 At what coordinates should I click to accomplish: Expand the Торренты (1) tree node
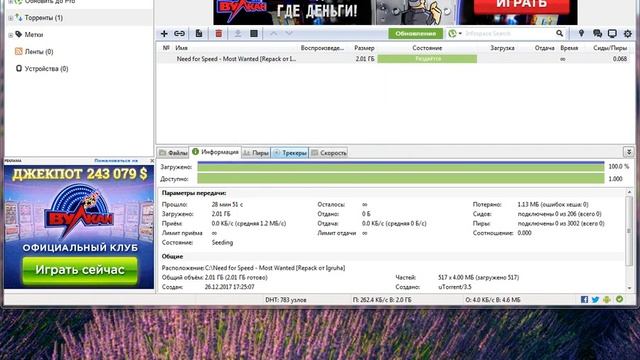(x=10, y=18)
